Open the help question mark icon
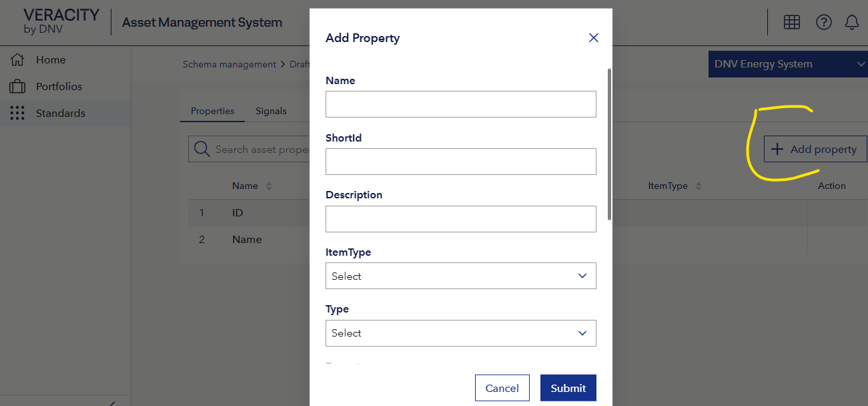 pos(824,22)
